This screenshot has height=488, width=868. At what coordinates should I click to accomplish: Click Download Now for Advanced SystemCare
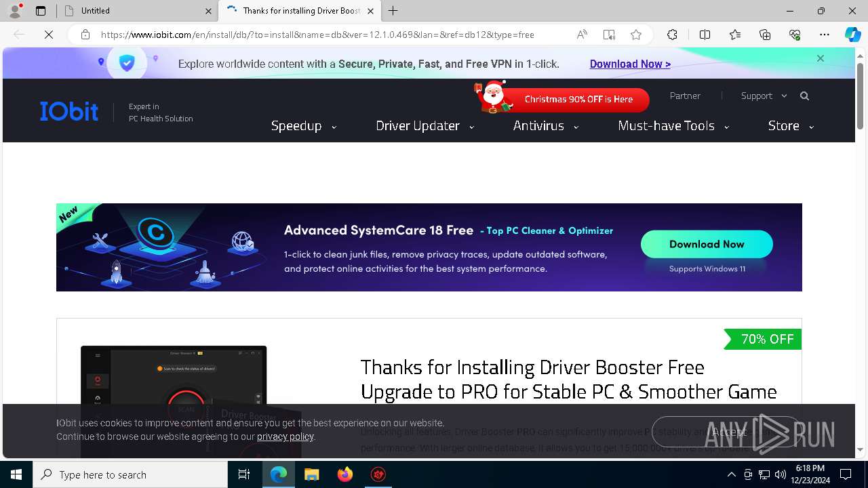(707, 244)
